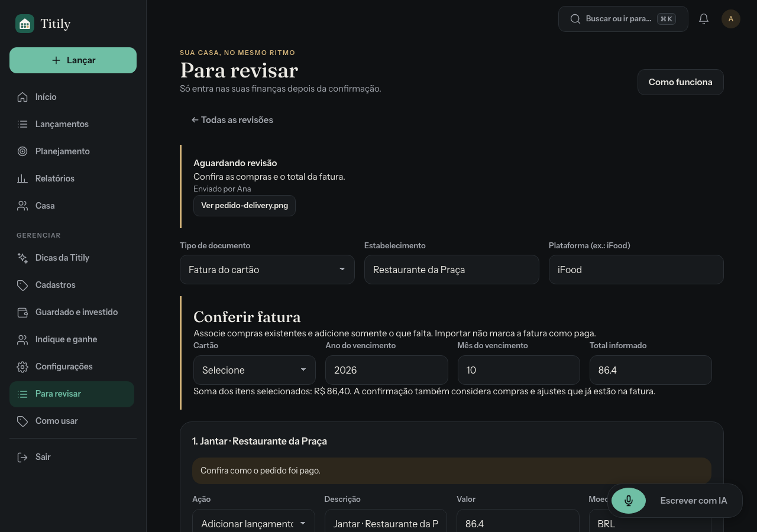Click the tag icon beside Cadastros
Viewport: 757px width, 532px height.
[22, 285]
